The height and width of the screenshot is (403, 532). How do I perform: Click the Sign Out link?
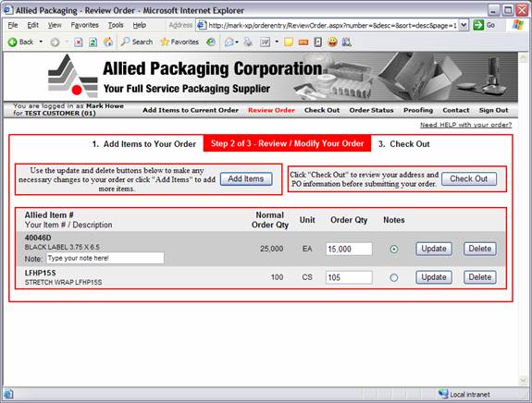(493, 110)
